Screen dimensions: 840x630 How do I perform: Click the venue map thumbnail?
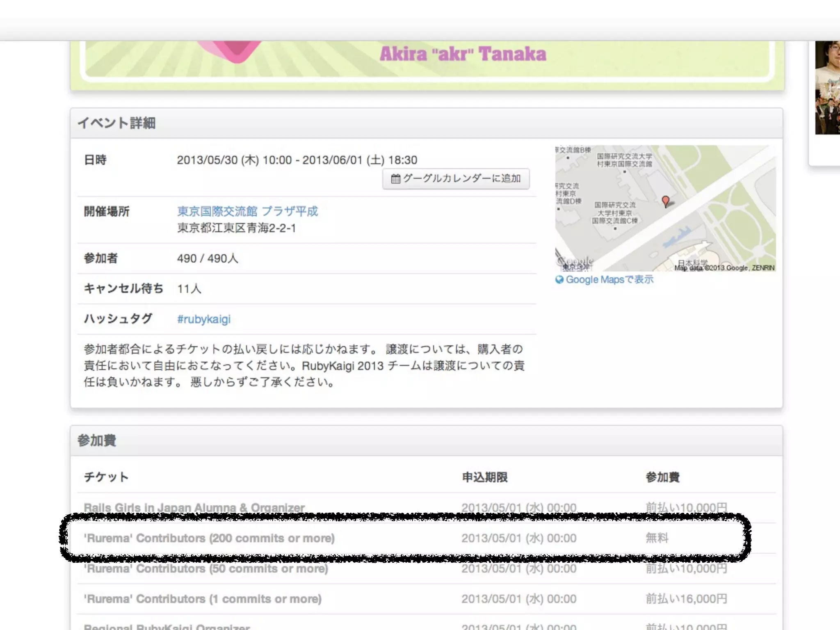665,208
